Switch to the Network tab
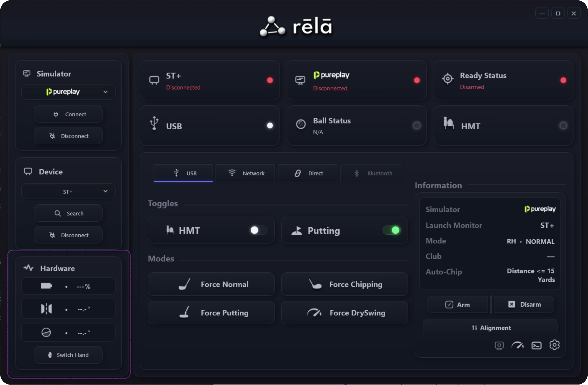Image resolution: width=588 pixels, height=385 pixels. click(x=245, y=173)
